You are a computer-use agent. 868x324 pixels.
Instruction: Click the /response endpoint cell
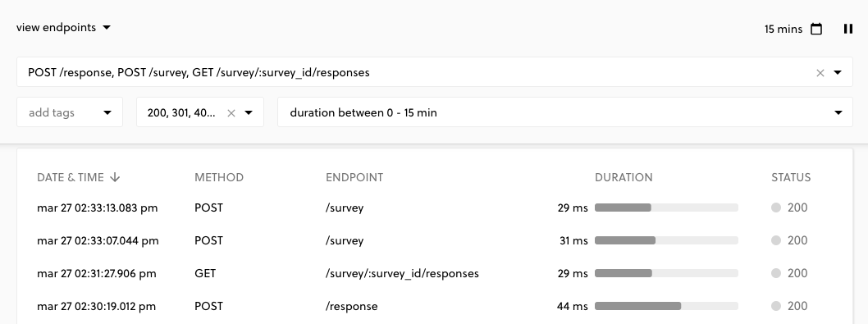pos(351,306)
